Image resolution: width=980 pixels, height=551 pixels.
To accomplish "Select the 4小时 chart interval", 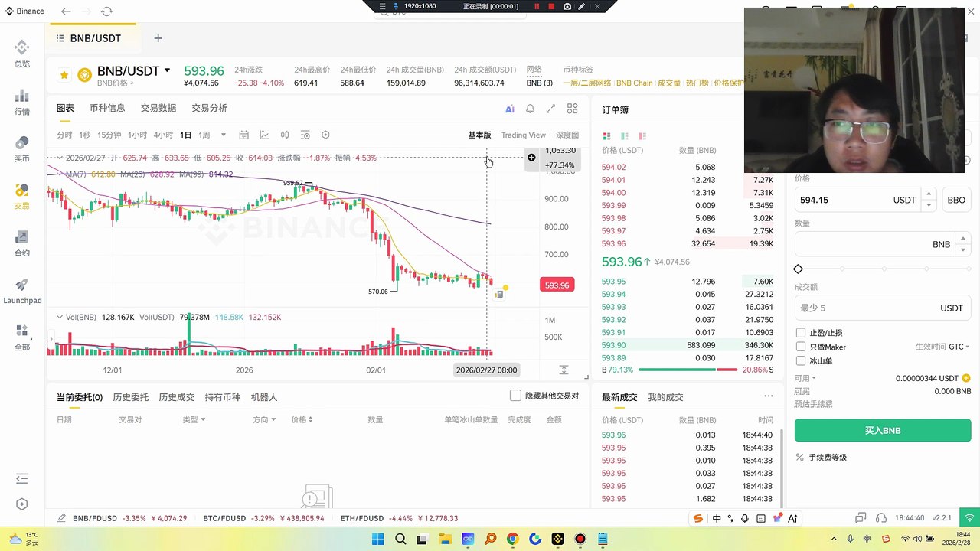I will pos(163,135).
